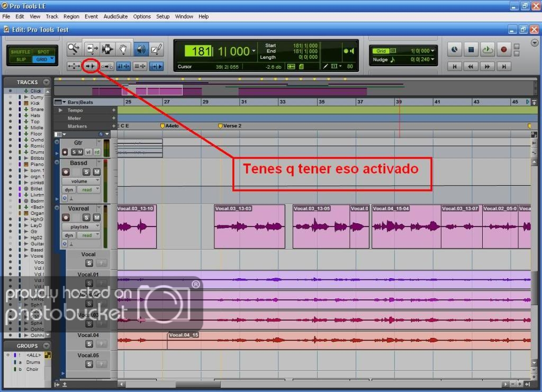This screenshot has width=542, height=392.
Task: Select SLIP edit mode
Action: [x=21, y=59]
